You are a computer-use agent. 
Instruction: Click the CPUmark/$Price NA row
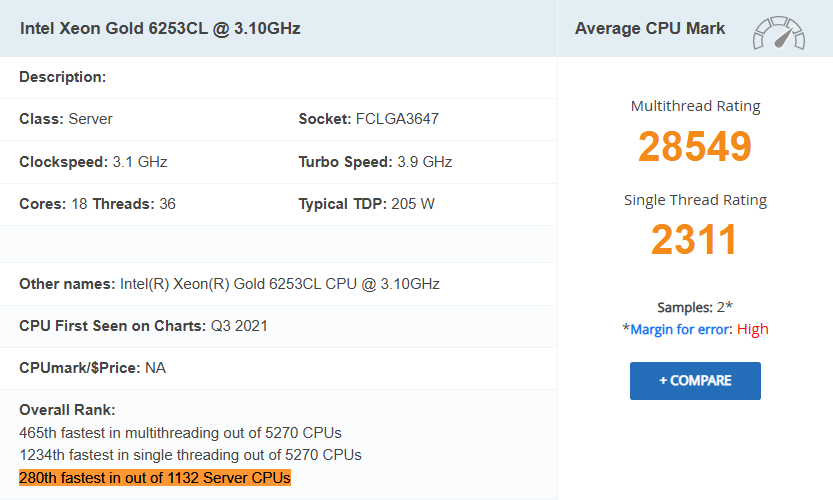pyautogui.click(x=92, y=368)
